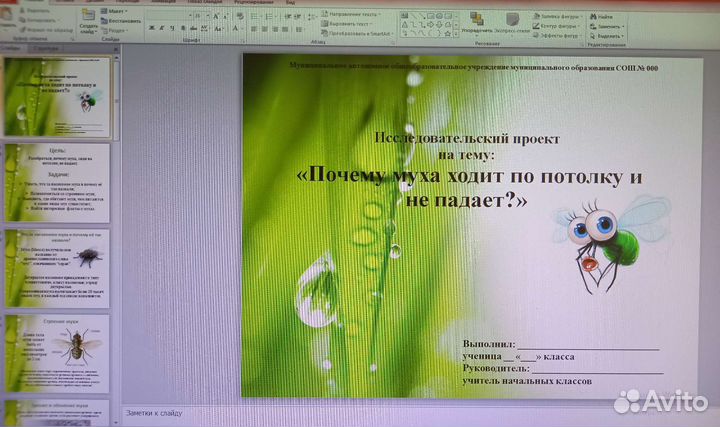
Task: Decrease list indent level icon
Action: point(288,17)
